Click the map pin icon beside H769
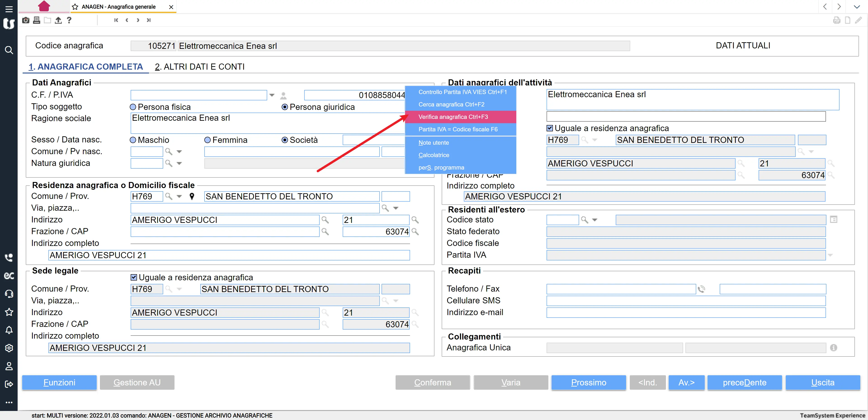Screen dimensions: 868x420 tap(192, 196)
